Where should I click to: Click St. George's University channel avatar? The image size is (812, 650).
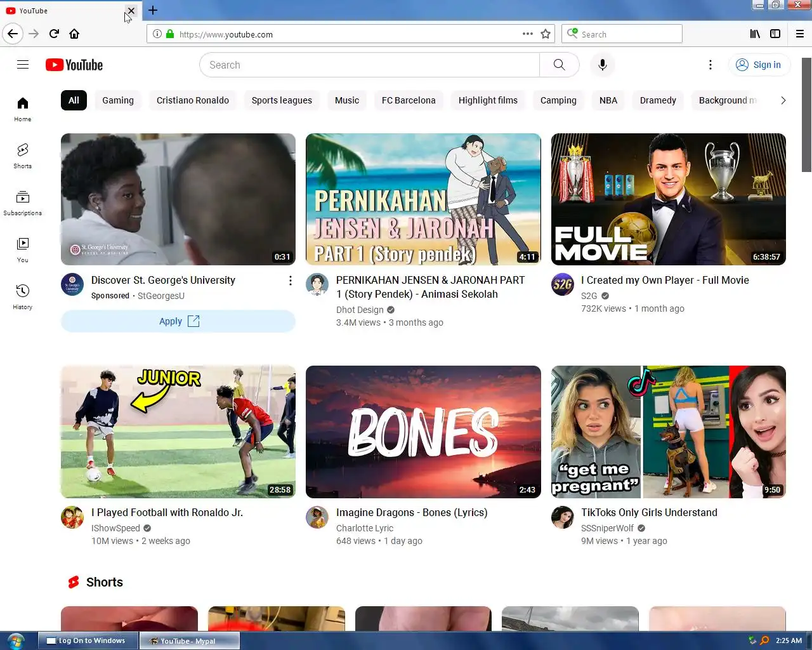[72, 284]
